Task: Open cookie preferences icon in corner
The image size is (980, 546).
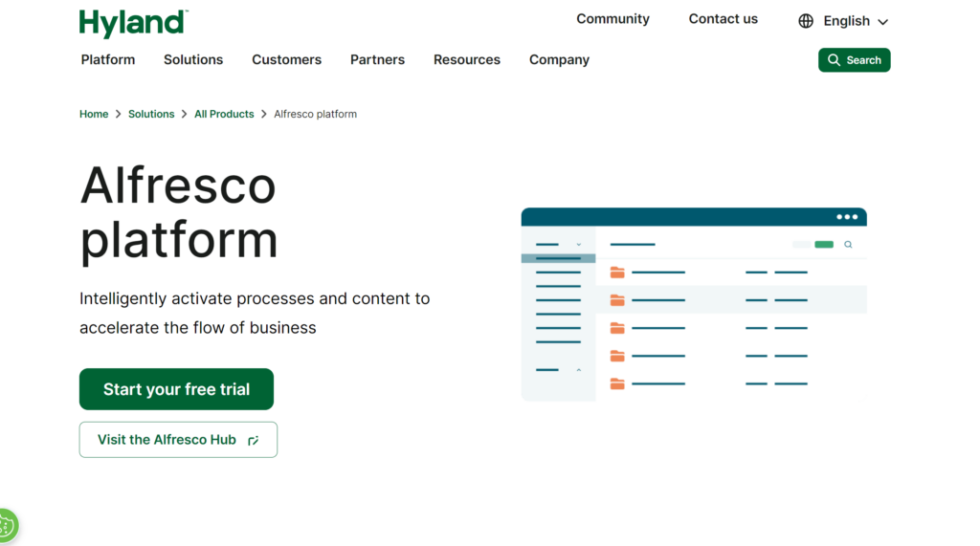Action: point(6,525)
